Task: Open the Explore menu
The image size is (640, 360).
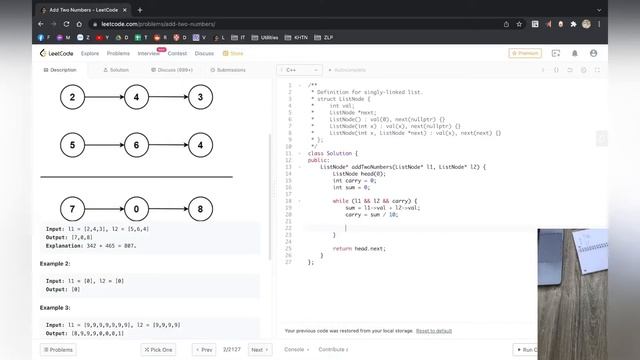Action: pyautogui.click(x=90, y=53)
